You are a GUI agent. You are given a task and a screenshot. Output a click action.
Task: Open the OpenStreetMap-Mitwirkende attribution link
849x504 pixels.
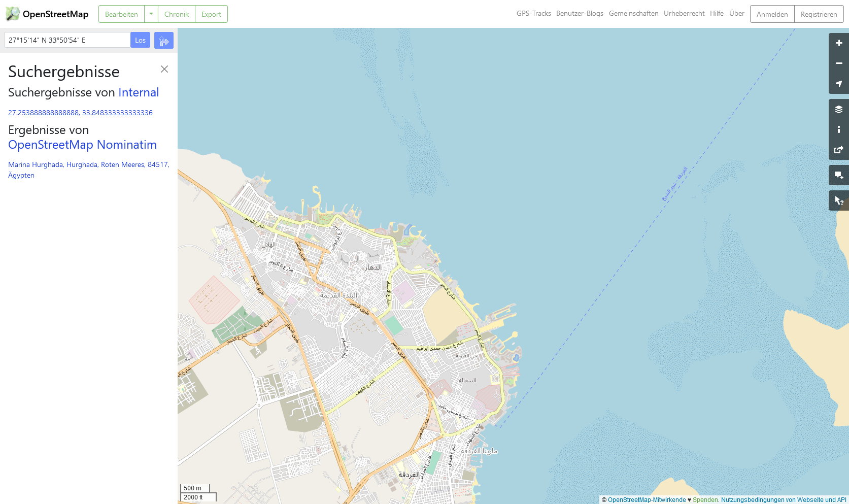[647, 500]
